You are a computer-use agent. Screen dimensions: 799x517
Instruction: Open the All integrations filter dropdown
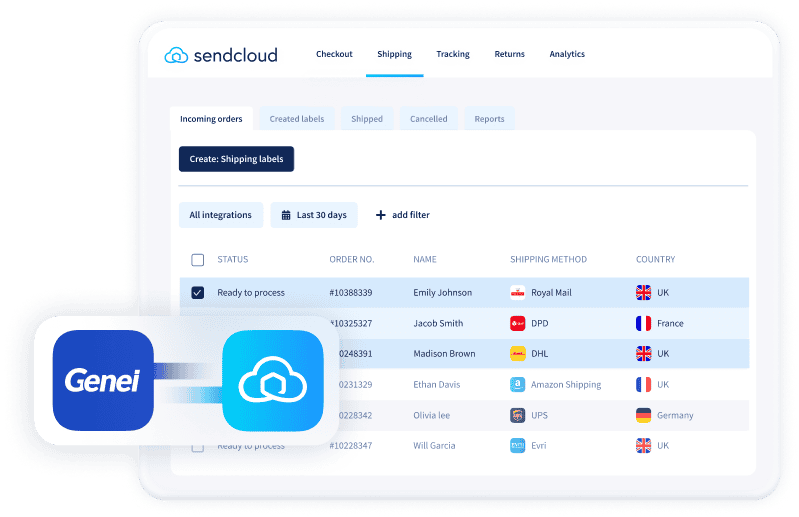coord(221,215)
